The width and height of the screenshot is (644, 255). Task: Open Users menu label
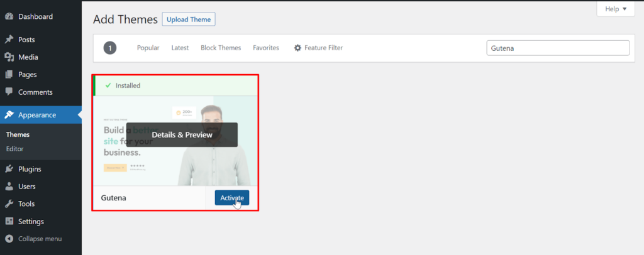[27, 187]
